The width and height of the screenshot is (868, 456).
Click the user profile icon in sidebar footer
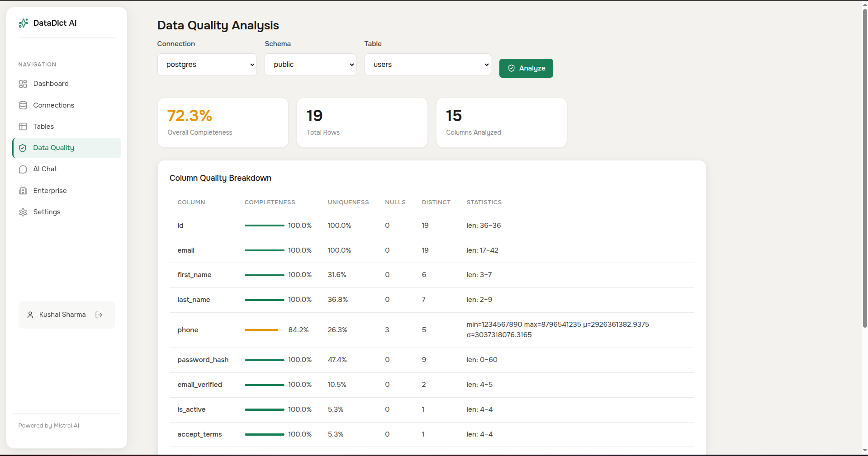[x=30, y=315]
